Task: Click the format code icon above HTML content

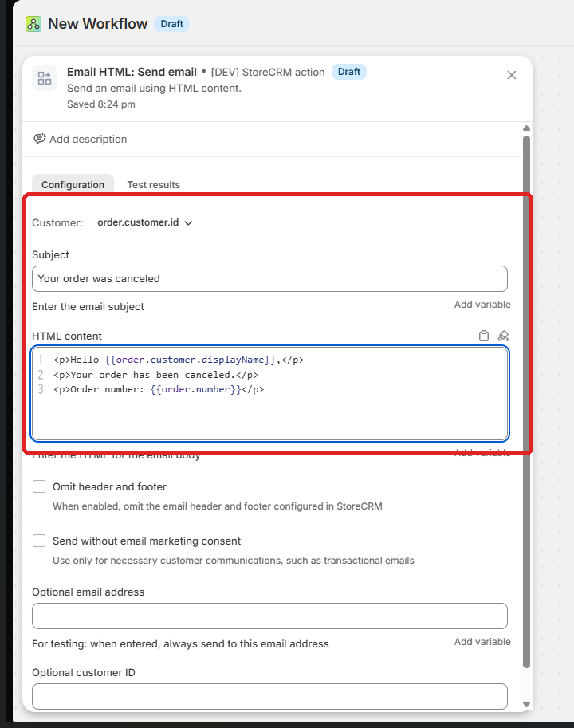Action: [x=503, y=336]
